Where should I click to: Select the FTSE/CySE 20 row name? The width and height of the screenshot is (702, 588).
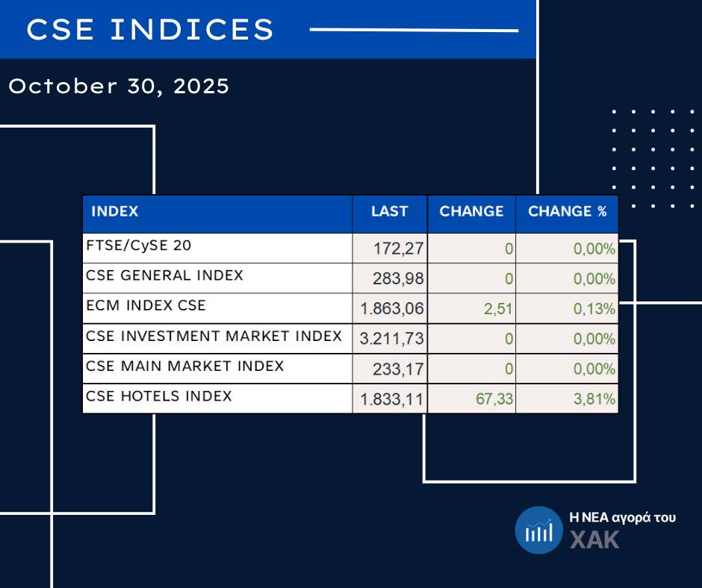[134, 245]
